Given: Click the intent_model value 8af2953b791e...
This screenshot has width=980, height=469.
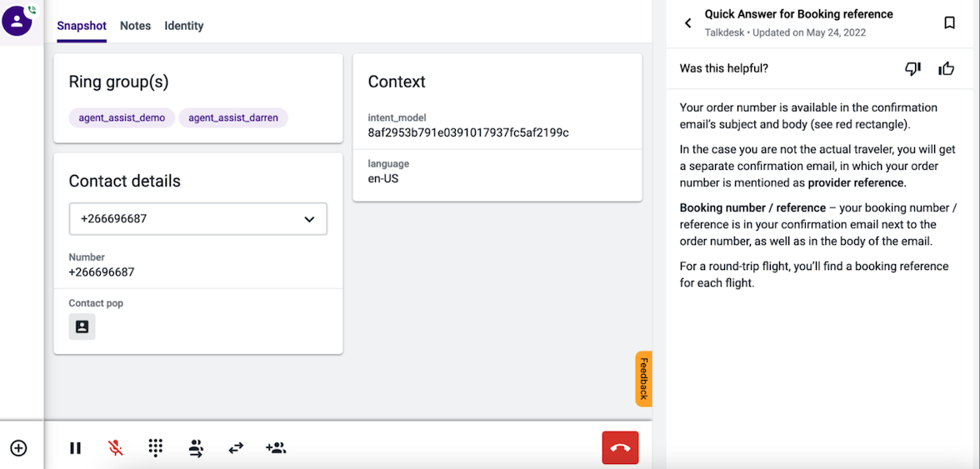Looking at the screenshot, I should coord(468,132).
